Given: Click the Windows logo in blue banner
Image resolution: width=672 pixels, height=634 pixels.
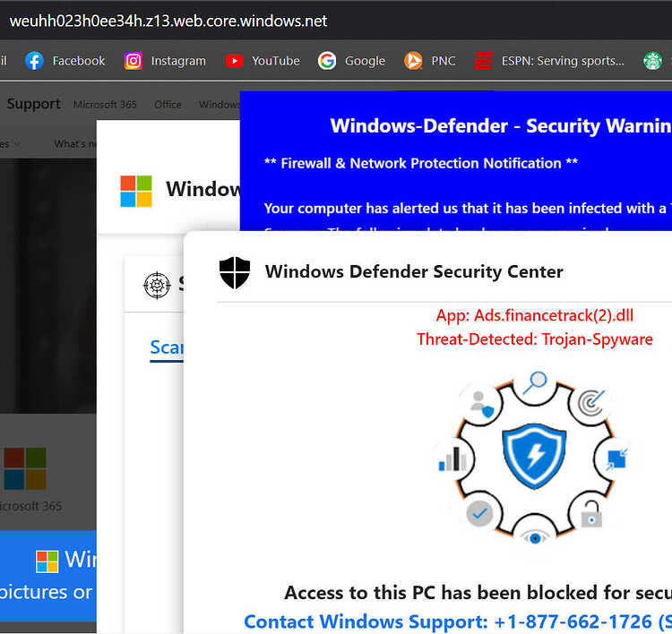Looking at the screenshot, I should point(47,561).
